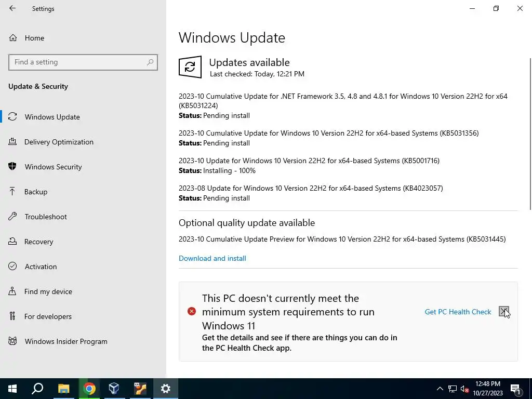Viewport: 532px width, 399px height.
Task: Click the vertical scrollbar of the update page
Action: tap(530, 134)
